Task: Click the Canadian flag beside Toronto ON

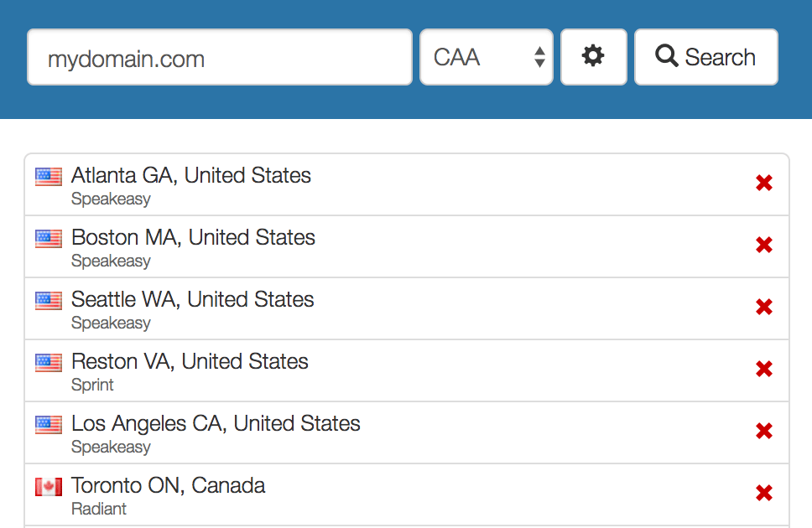Action: point(49,487)
